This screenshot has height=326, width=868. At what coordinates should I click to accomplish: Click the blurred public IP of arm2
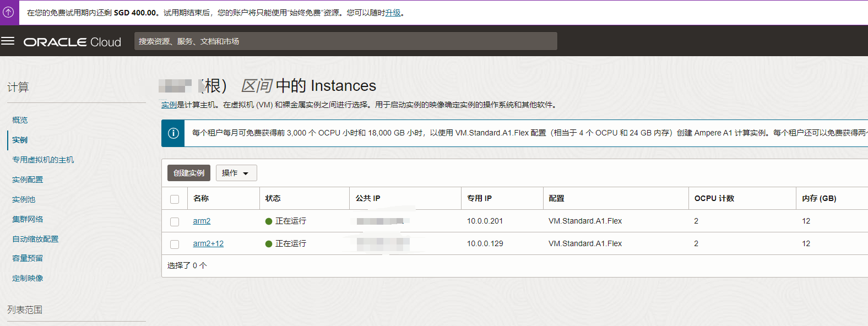tap(383, 221)
